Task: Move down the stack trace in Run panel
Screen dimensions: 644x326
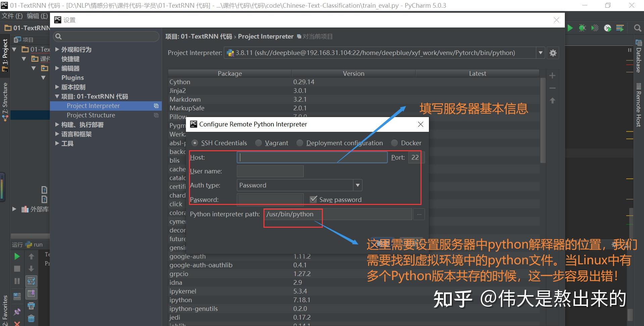Action: click(x=31, y=269)
